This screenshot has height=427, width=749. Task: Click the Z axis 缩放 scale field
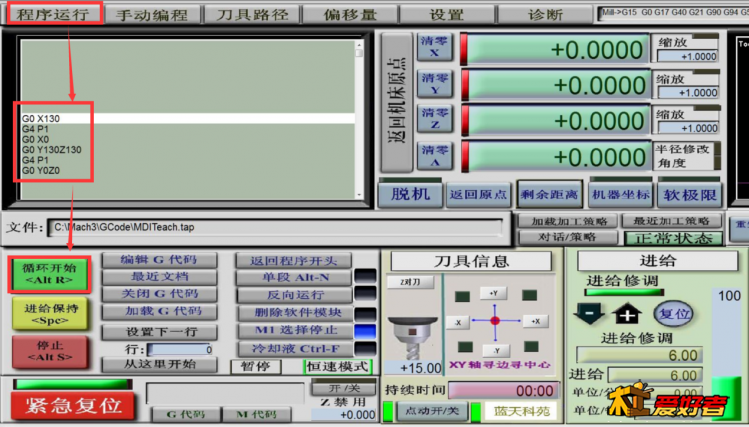pos(687,128)
